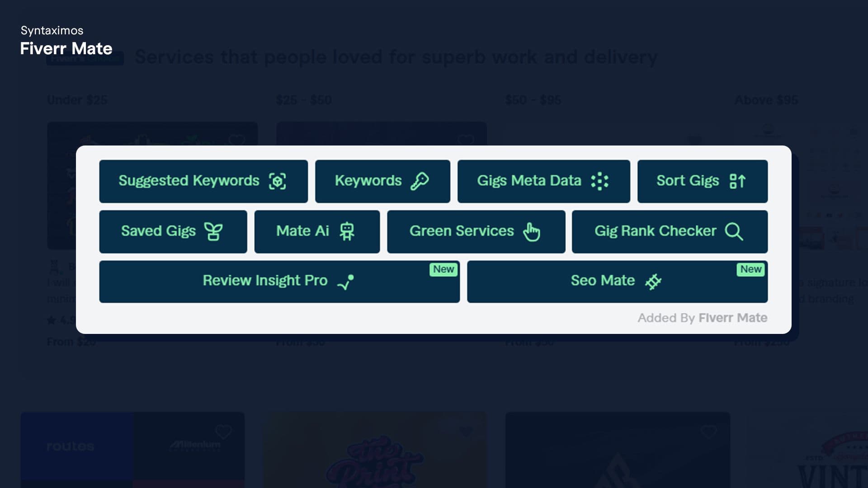Click the plant icon on Saved Gigs

(213, 231)
